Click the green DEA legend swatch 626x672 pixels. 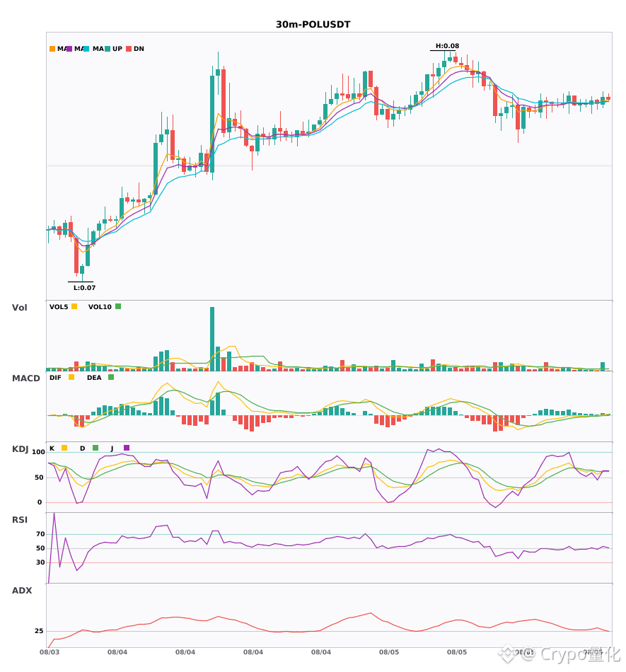click(x=111, y=377)
